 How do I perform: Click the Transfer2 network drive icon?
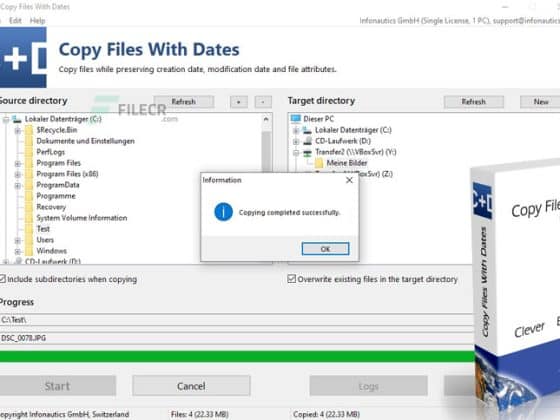(x=307, y=152)
